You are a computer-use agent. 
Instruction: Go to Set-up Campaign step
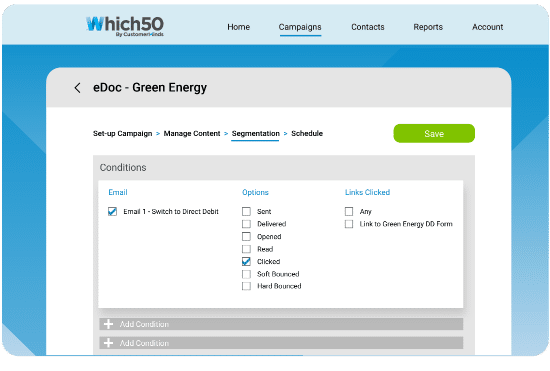pos(122,134)
